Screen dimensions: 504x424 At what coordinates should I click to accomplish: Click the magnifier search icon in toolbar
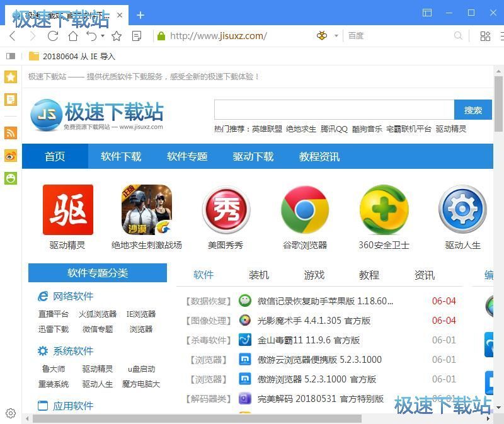(x=458, y=36)
